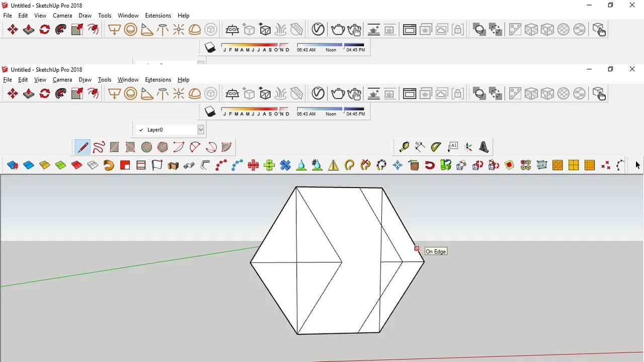Image resolution: width=644 pixels, height=362 pixels.
Task: Activate the Dimensions tool
Action: (x=420, y=147)
